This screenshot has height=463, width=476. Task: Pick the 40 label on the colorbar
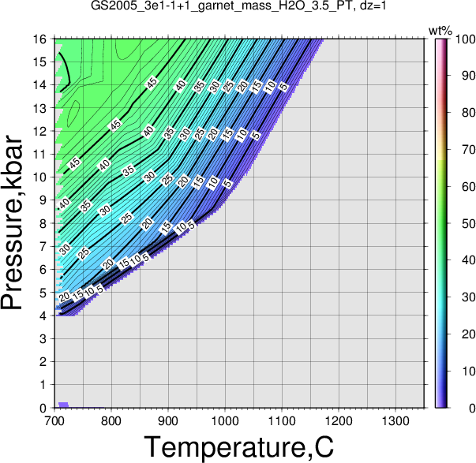pyautogui.click(x=469, y=260)
